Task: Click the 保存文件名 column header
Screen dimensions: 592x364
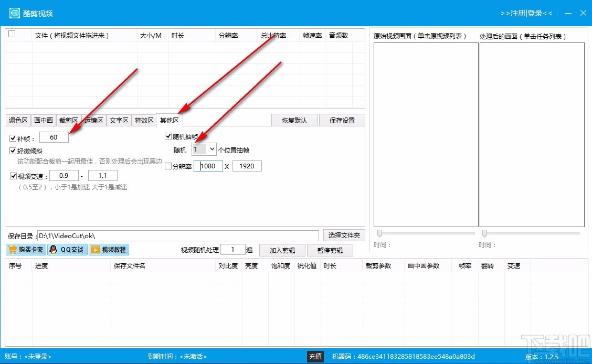Action: point(163,265)
